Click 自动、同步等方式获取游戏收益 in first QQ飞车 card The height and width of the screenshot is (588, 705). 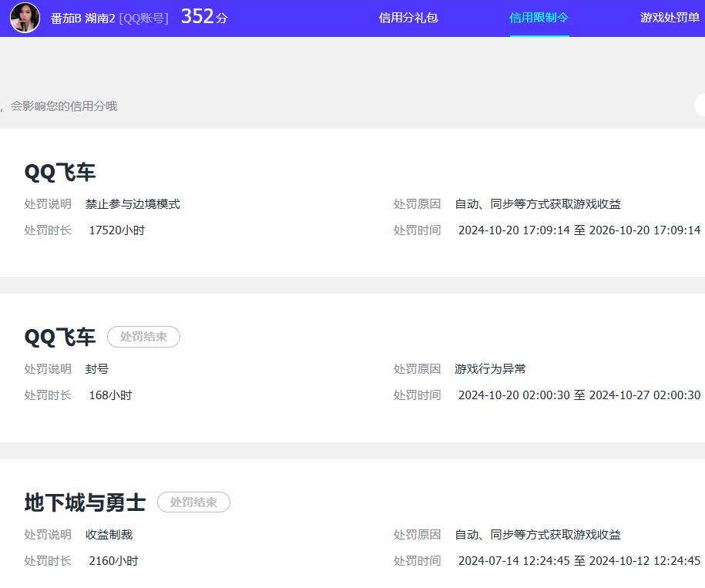[x=538, y=204]
